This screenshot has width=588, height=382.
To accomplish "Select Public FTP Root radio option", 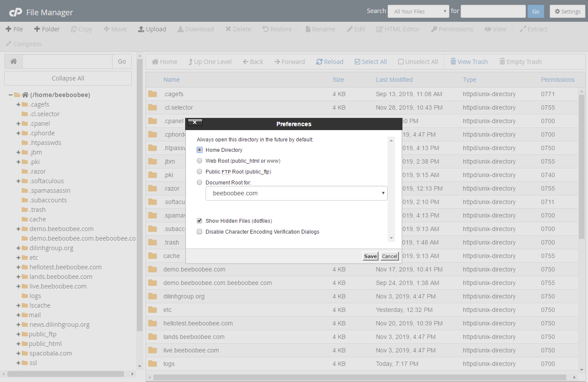I will 199,171.
